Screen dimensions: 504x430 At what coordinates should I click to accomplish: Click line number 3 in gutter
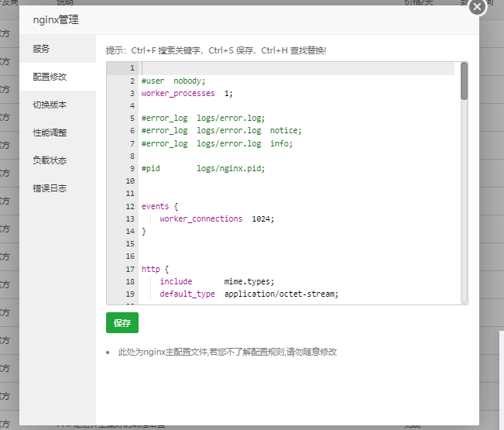[x=132, y=94]
